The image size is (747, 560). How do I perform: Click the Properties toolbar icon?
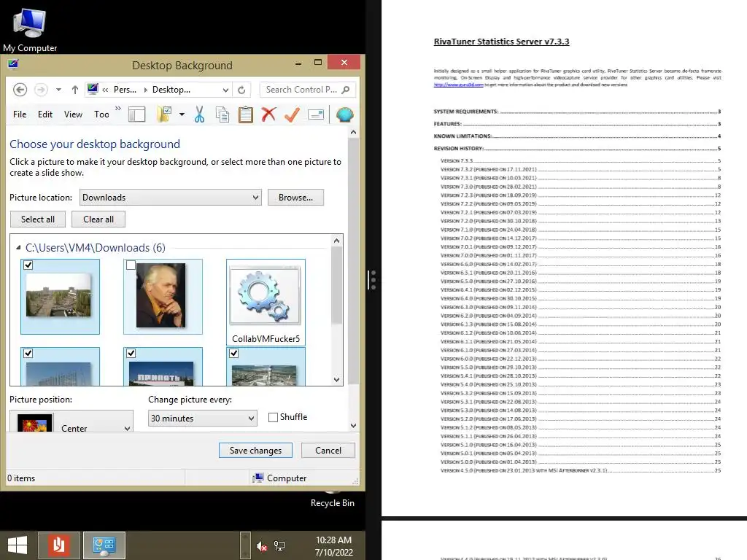315,114
